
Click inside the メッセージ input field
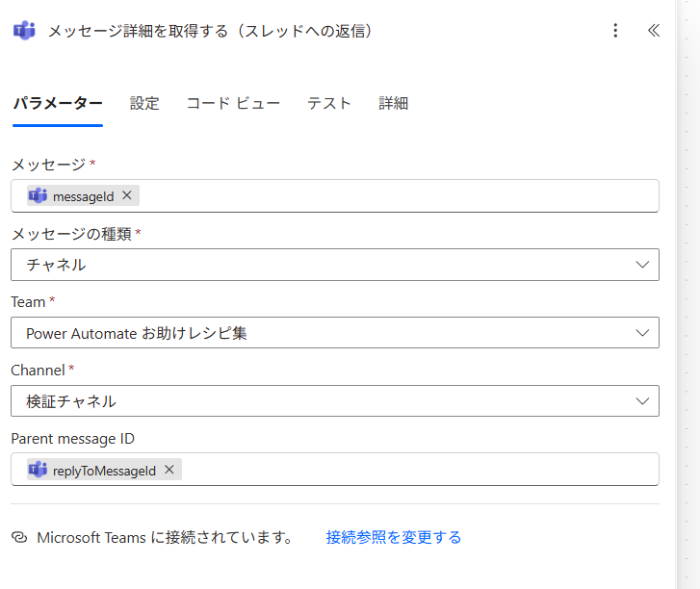click(x=335, y=196)
